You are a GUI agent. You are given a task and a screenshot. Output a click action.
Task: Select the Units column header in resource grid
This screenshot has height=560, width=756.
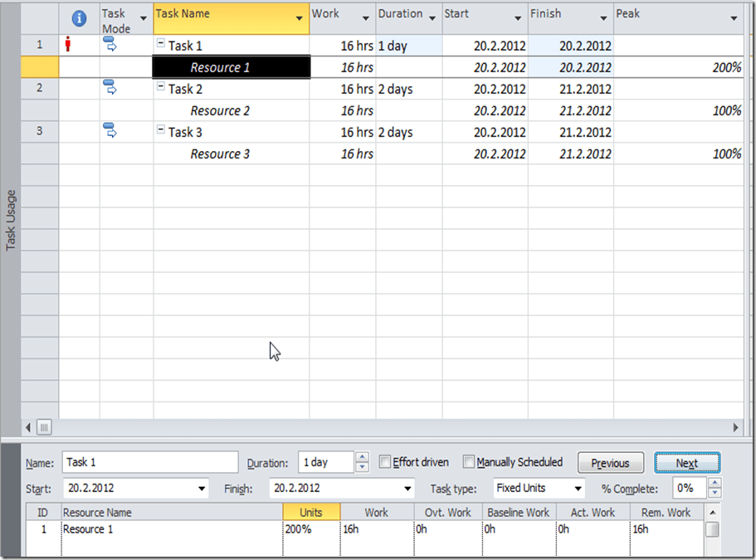point(311,513)
